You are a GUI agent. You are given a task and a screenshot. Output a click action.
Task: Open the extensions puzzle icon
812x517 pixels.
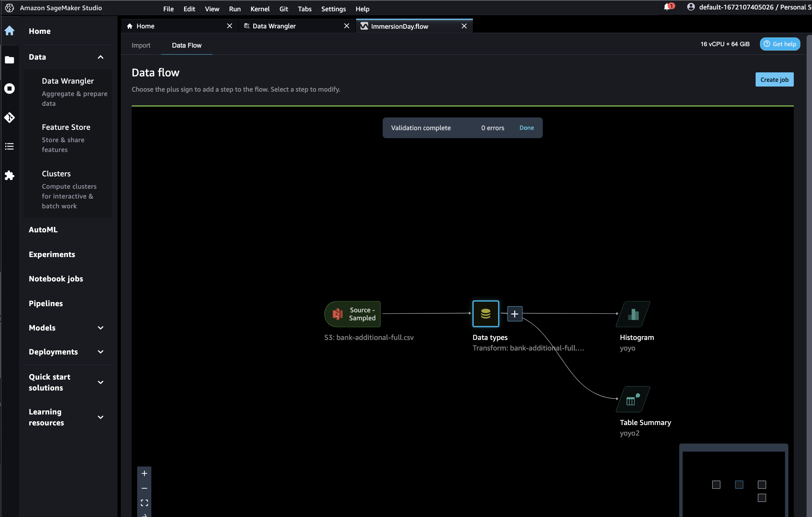point(9,176)
